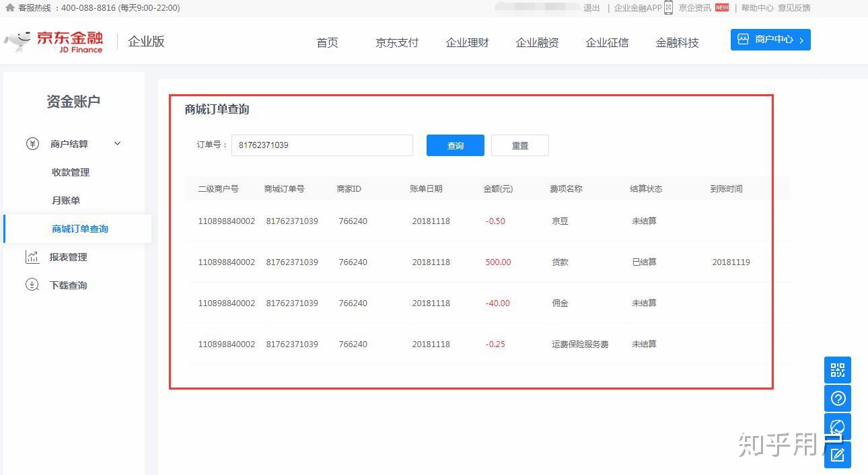Click the 运费保险服务费 cell

(x=580, y=344)
